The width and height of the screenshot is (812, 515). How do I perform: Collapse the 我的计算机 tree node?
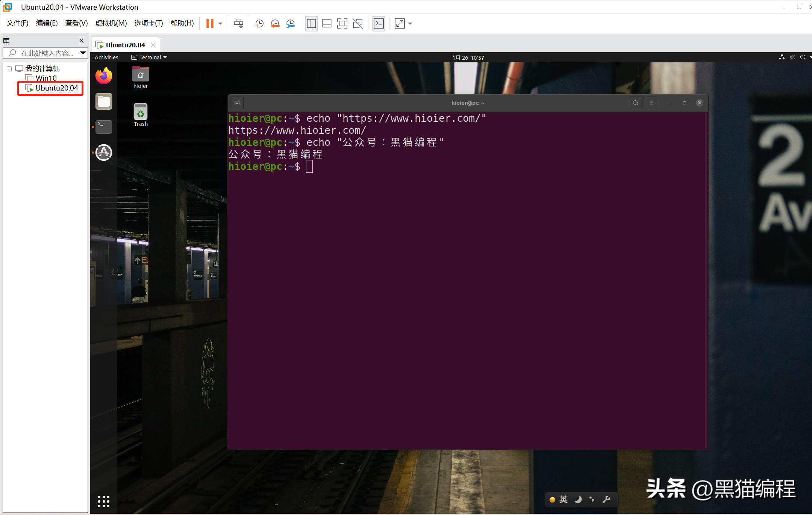click(9, 69)
